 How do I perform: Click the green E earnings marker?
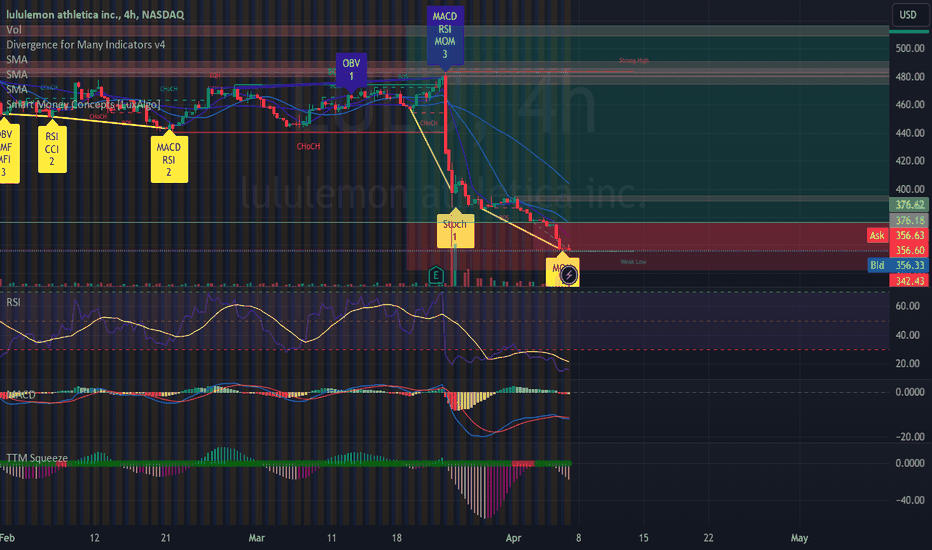[436, 275]
